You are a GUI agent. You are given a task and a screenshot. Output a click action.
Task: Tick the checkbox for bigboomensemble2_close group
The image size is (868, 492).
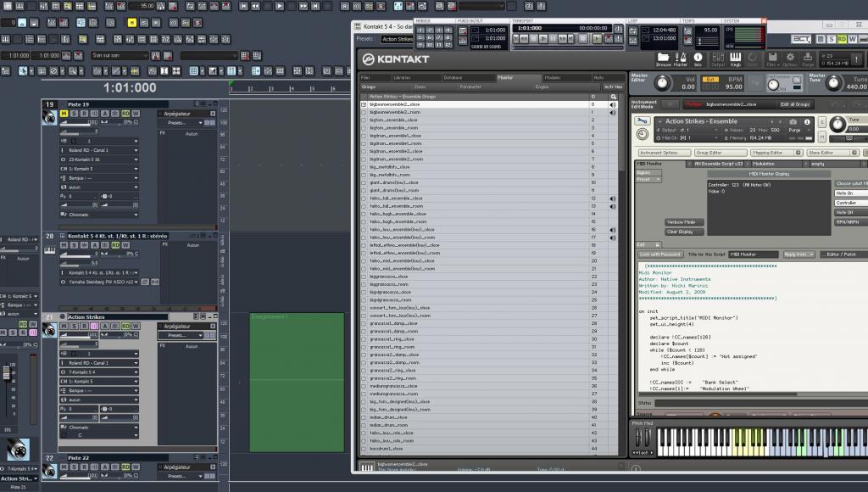point(364,104)
